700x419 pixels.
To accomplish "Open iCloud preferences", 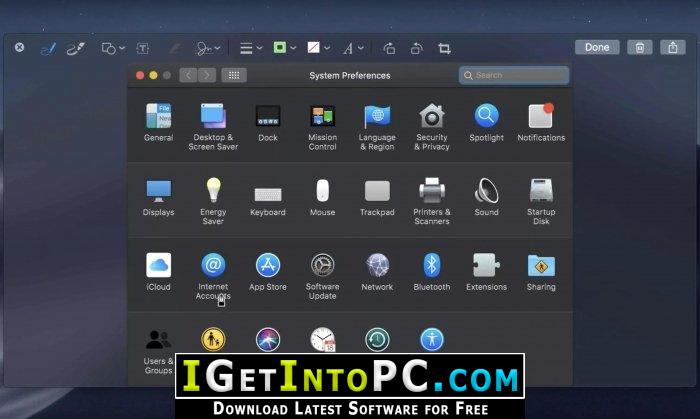I will click(158, 272).
